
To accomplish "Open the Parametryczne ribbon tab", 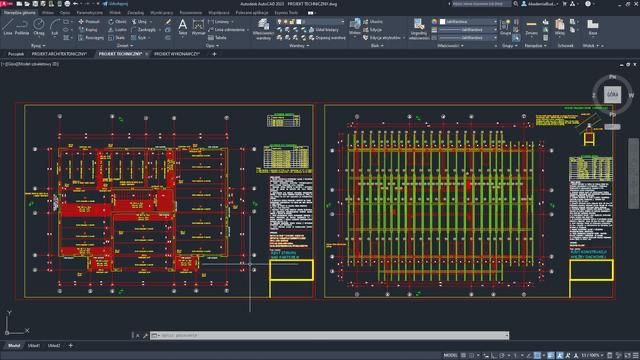I will pos(89,13).
